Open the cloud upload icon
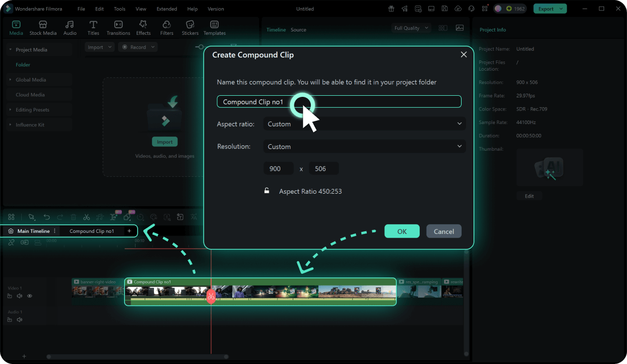The height and width of the screenshot is (364, 627). pyautogui.click(x=458, y=9)
